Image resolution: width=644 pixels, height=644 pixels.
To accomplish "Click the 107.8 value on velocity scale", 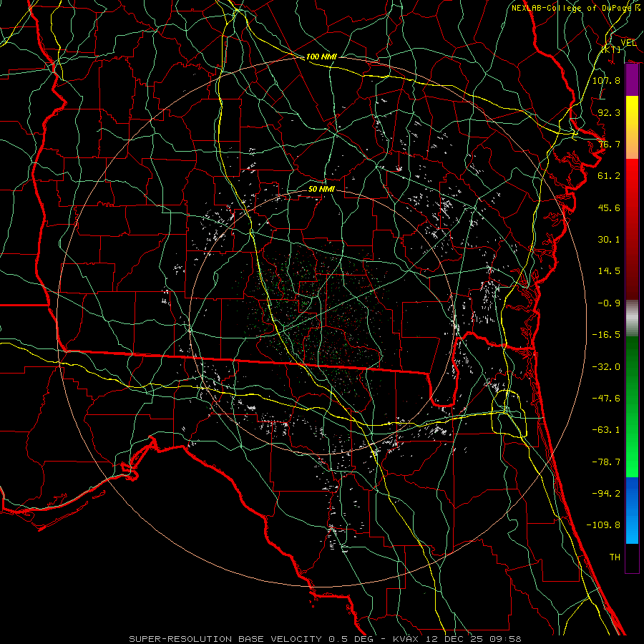I will (x=606, y=80).
